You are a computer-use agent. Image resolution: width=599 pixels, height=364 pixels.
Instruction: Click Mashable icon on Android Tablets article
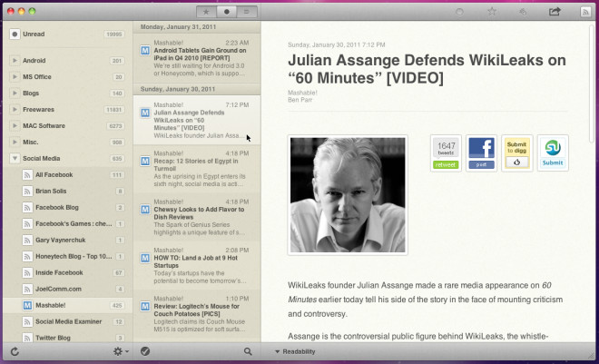tap(145, 51)
